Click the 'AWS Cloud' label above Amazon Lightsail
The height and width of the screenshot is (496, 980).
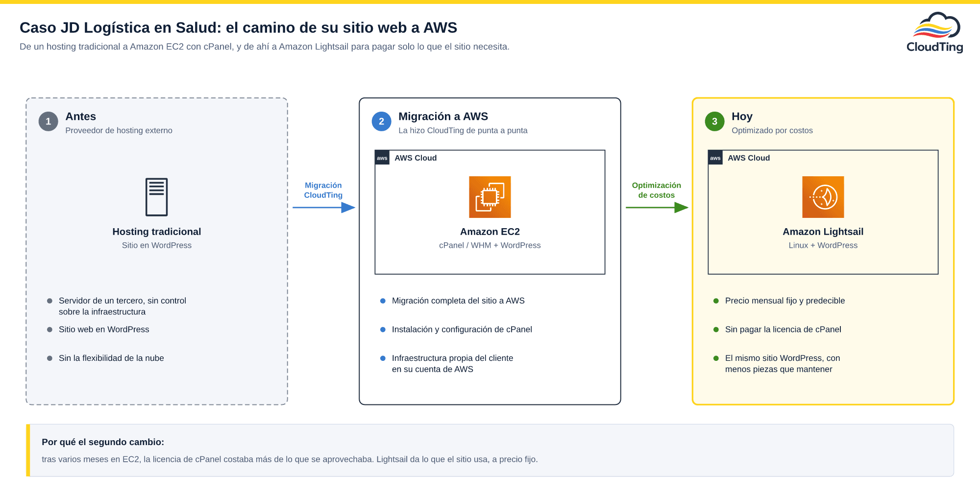coord(749,158)
